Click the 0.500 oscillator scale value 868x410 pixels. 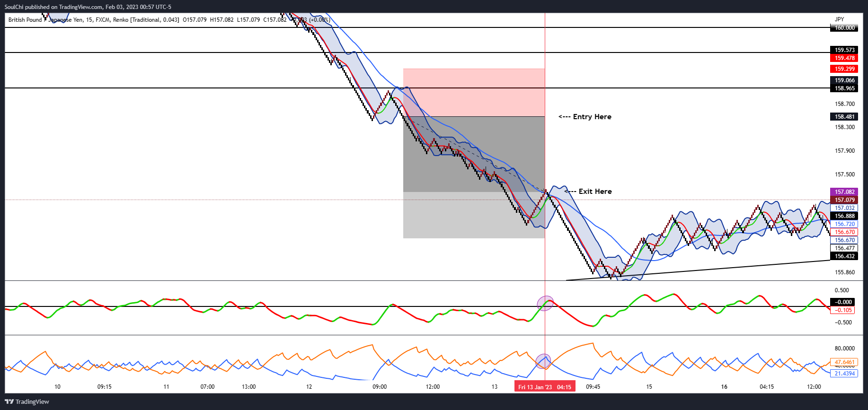click(x=841, y=290)
